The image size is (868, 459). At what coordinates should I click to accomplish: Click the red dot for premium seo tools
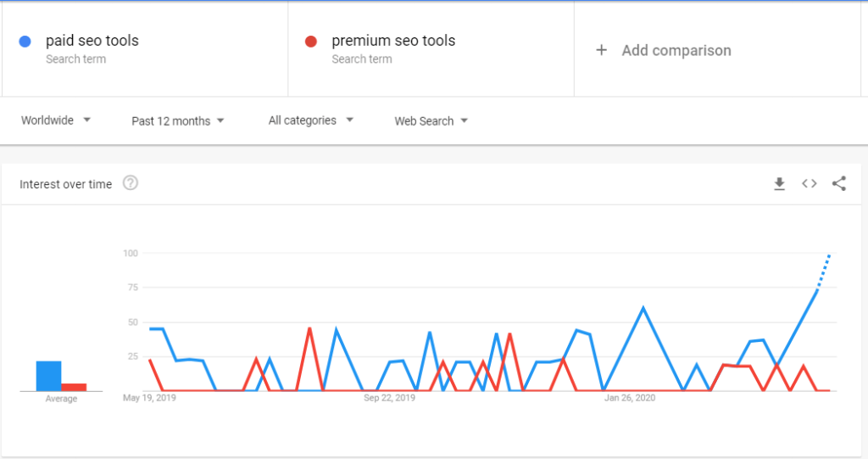[311, 41]
